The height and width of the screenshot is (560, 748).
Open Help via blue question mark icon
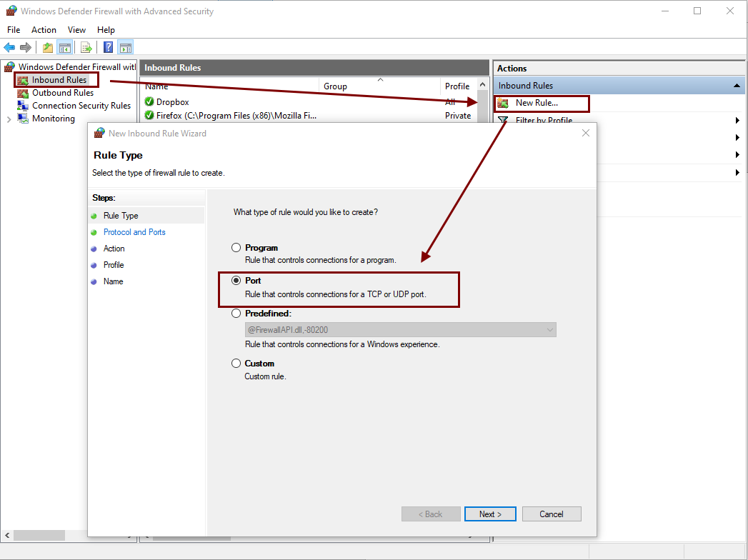(x=108, y=48)
